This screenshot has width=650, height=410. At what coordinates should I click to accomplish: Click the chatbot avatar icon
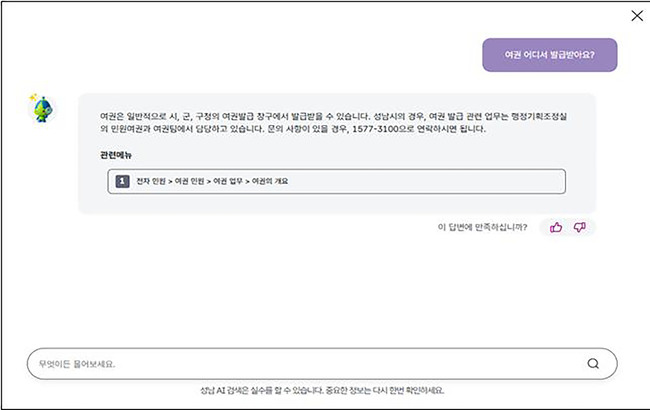pos(40,108)
